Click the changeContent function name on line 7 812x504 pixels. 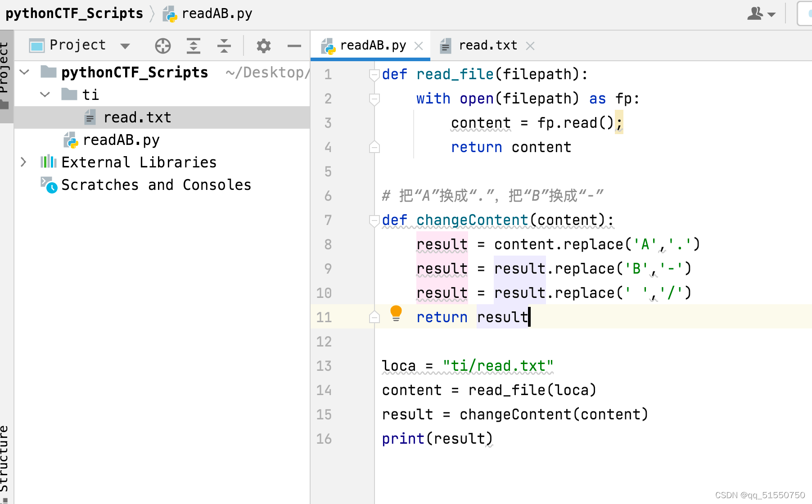pyautogui.click(x=472, y=220)
